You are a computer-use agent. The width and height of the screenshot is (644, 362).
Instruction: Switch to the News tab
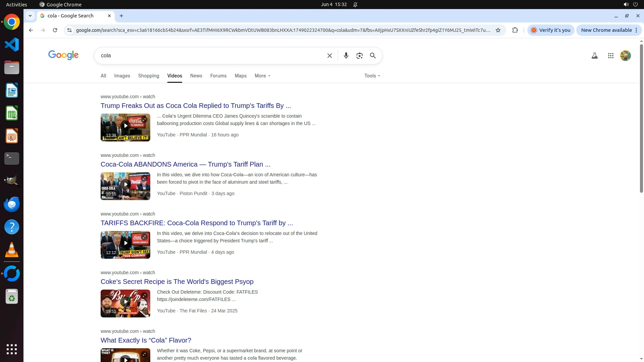(196, 76)
